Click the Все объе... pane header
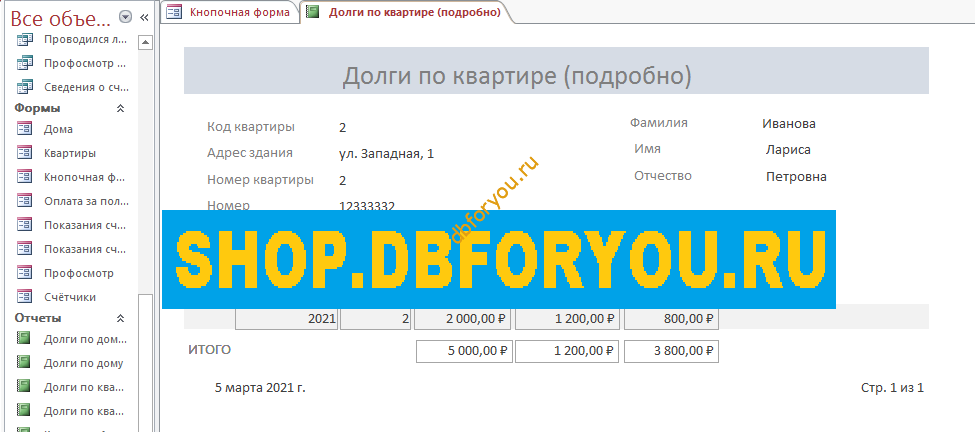975x432 pixels. pyautogui.click(x=60, y=17)
